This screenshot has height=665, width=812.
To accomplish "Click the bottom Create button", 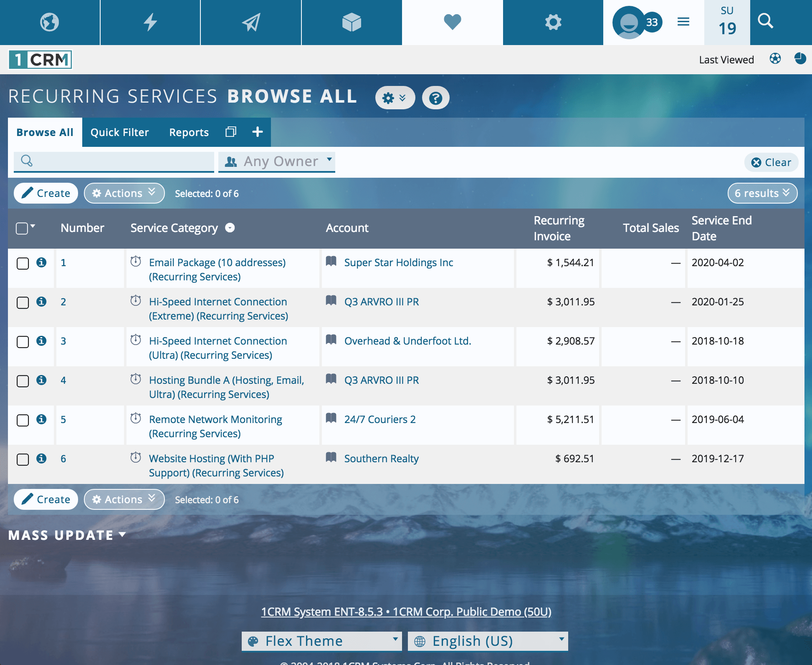I will coord(46,499).
